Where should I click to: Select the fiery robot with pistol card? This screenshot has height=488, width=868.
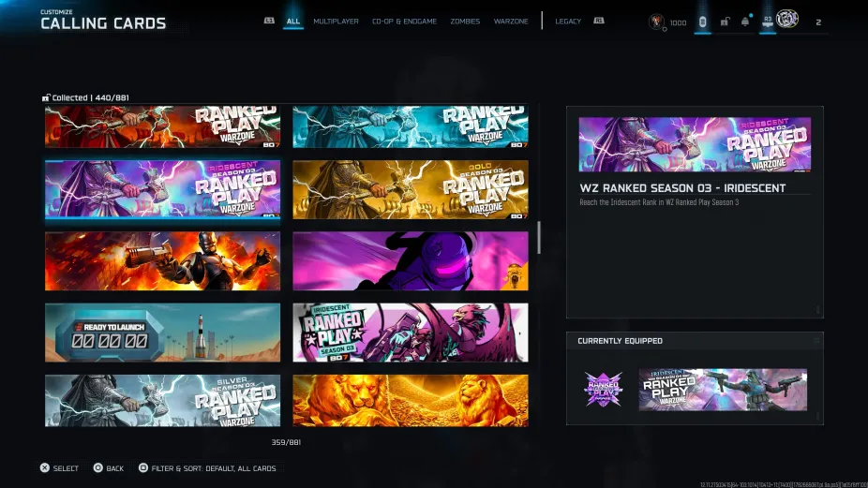point(163,260)
